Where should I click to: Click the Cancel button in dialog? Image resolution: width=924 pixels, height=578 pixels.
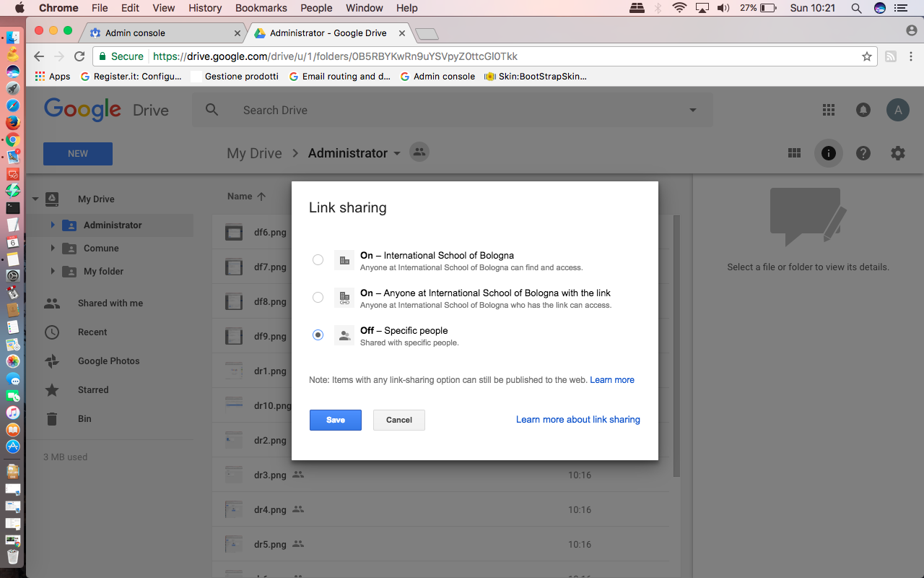pyautogui.click(x=399, y=420)
